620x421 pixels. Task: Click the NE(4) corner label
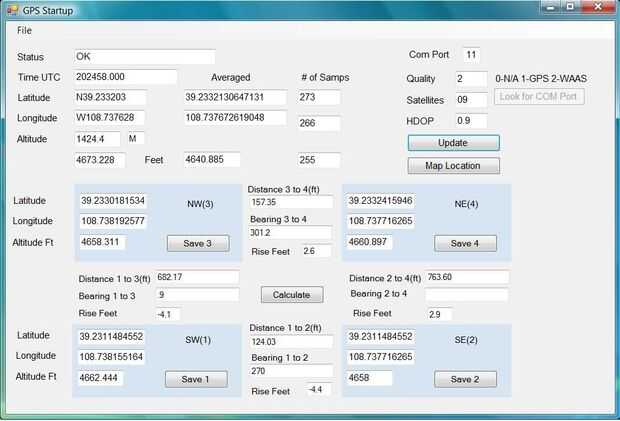[467, 204]
